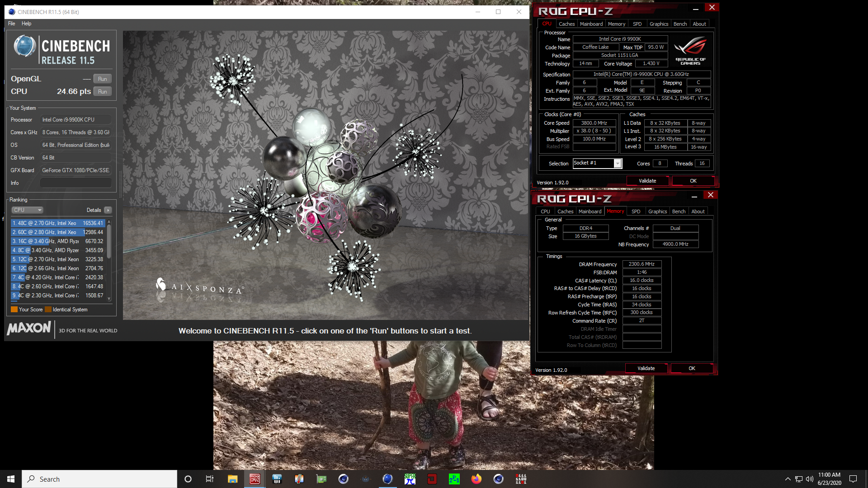Click the Cortana circle icon in taskbar

tap(188, 479)
